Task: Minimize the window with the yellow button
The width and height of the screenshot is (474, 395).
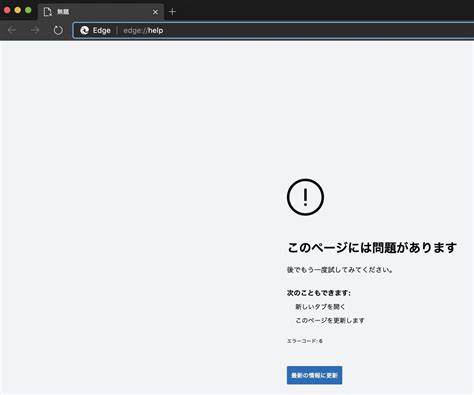Action: pos(18,10)
